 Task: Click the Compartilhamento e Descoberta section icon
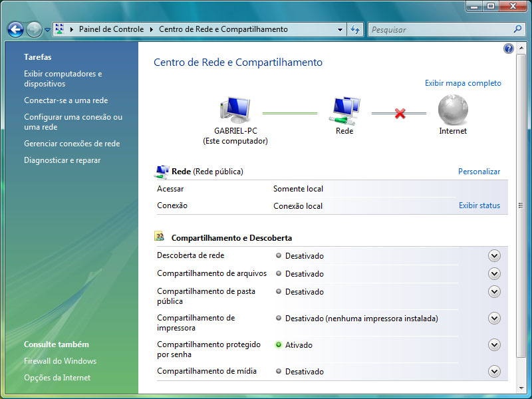pyautogui.click(x=160, y=235)
